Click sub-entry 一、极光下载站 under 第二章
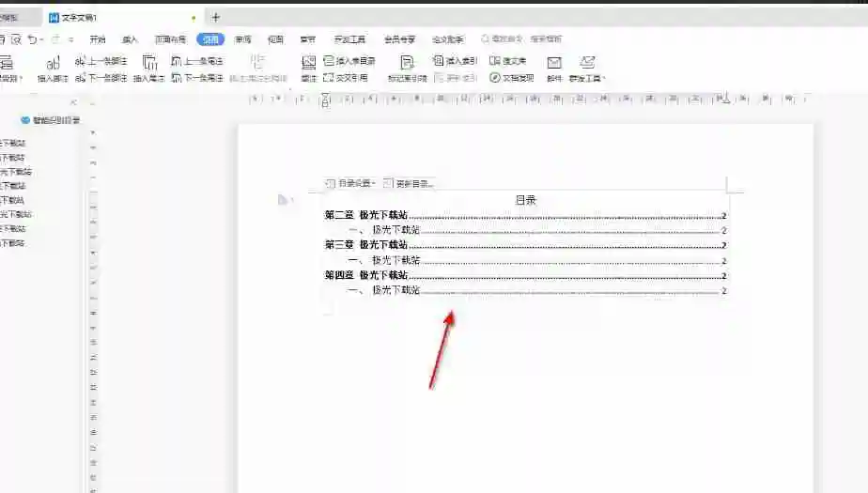Viewport: 868px width, 493px height. pos(537,230)
